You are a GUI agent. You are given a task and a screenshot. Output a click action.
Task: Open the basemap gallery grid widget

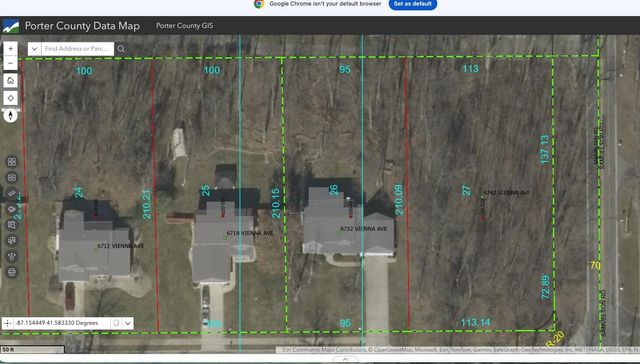click(12, 162)
